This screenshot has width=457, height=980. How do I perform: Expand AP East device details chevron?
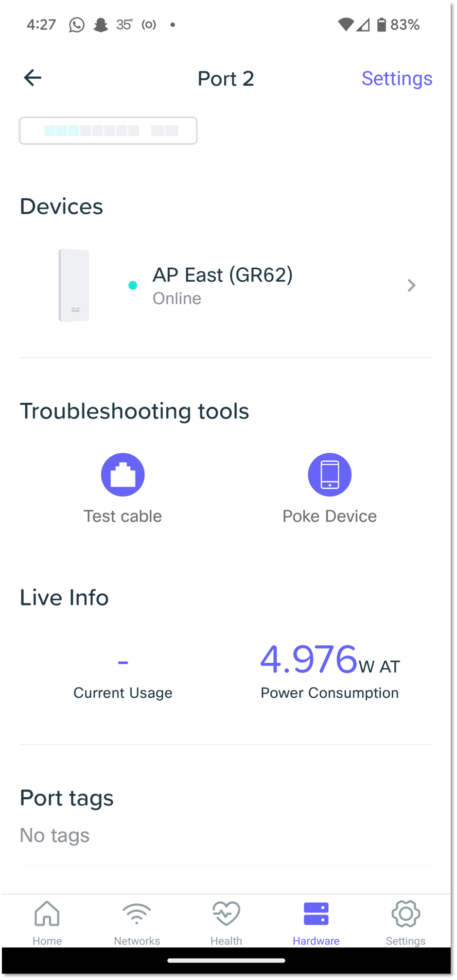(411, 285)
